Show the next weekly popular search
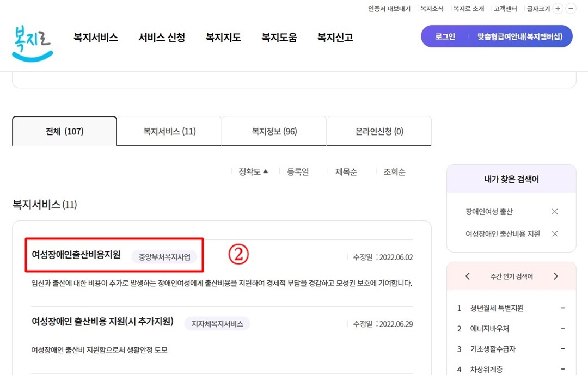 click(x=556, y=276)
